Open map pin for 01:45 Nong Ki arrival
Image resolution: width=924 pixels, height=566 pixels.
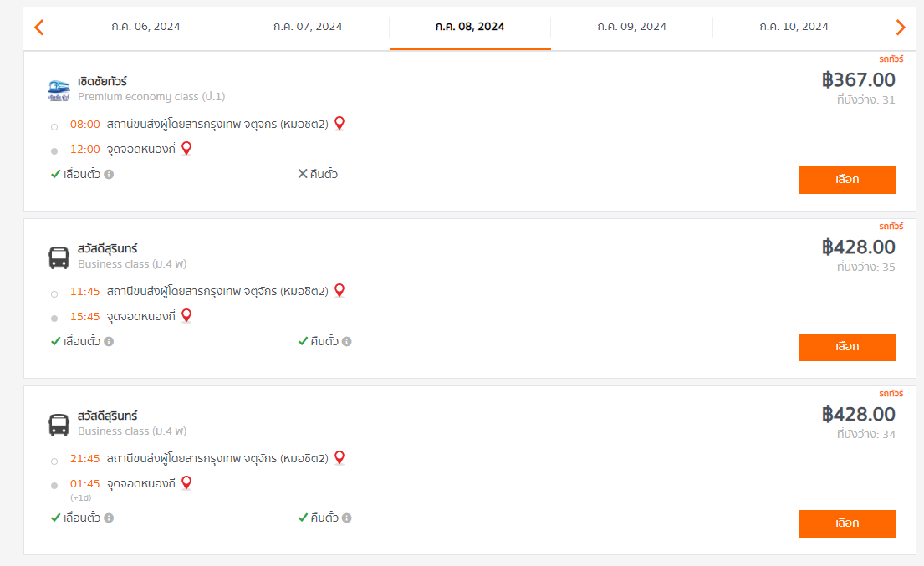coord(186,483)
